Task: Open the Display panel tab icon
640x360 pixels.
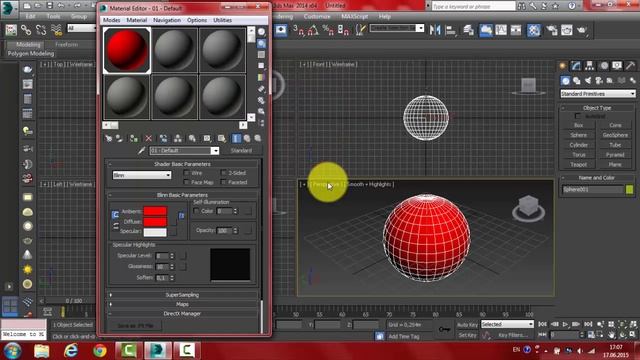Action: [617, 65]
